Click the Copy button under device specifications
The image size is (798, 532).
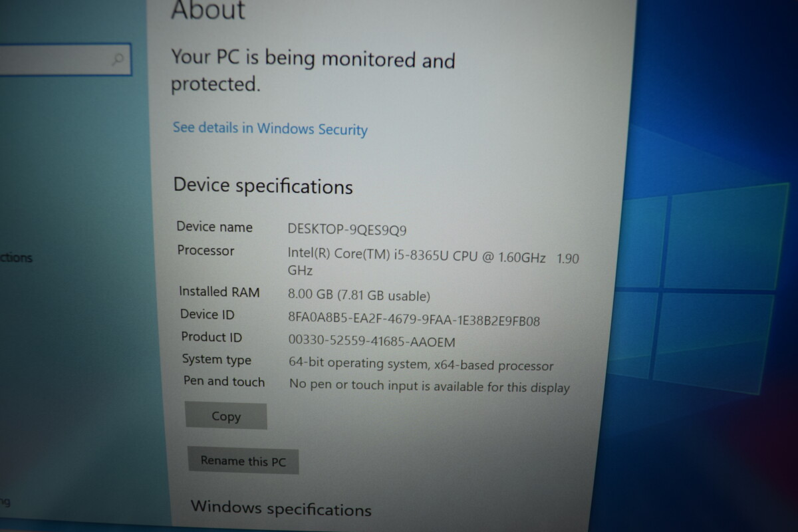point(226,416)
